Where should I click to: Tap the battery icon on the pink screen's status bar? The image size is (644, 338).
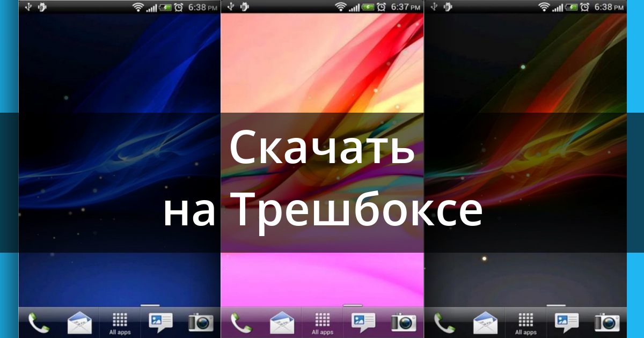point(367,8)
